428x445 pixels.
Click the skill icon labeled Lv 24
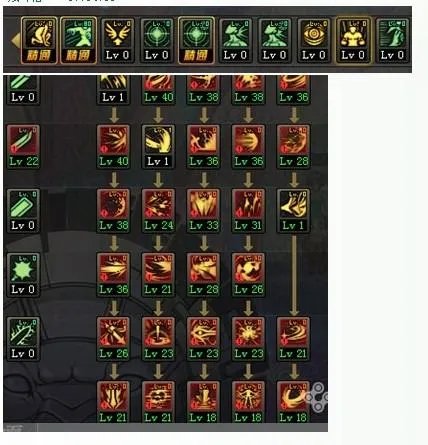coord(158,210)
